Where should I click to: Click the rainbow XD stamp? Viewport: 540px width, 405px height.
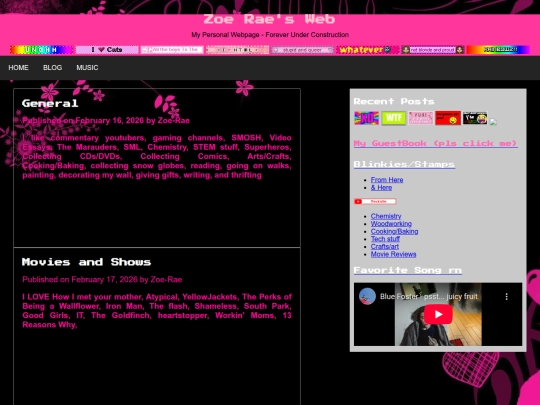point(366,118)
